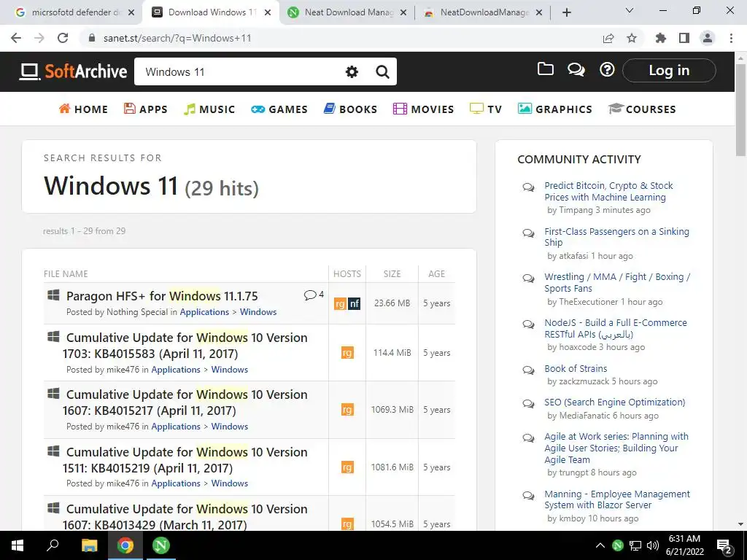Open the APPS category
Image resolution: width=747 pixels, height=560 pixels.
(x=146, y=109)
